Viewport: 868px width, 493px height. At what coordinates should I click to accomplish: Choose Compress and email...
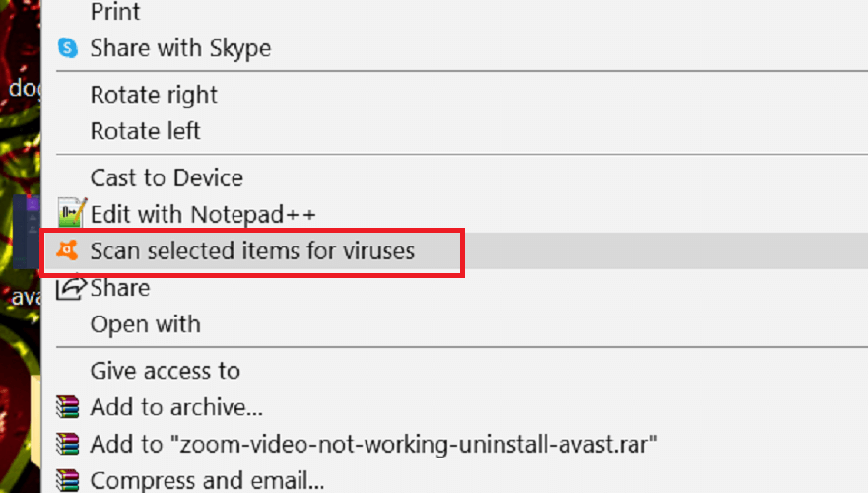coord(207,480)
